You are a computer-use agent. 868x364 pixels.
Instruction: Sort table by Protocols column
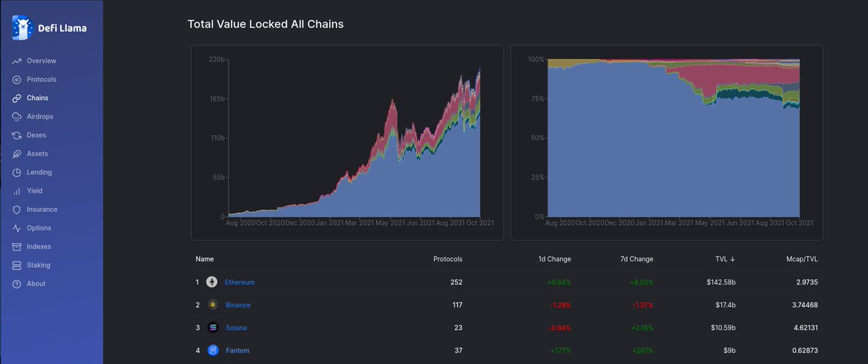(x=448, y=258)
